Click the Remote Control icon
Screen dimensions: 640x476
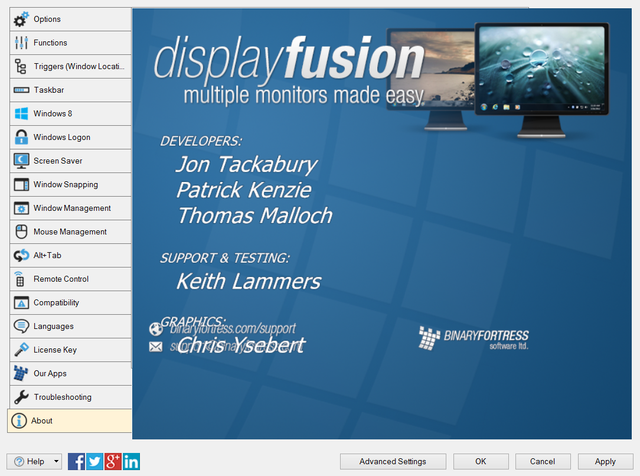click(20, 279)
